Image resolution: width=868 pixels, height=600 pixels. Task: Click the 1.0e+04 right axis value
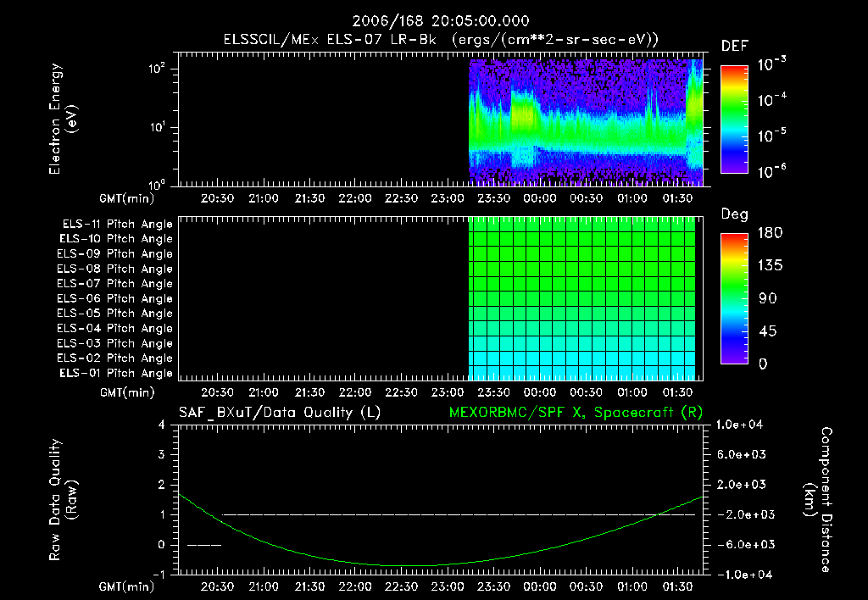(740, 425)
